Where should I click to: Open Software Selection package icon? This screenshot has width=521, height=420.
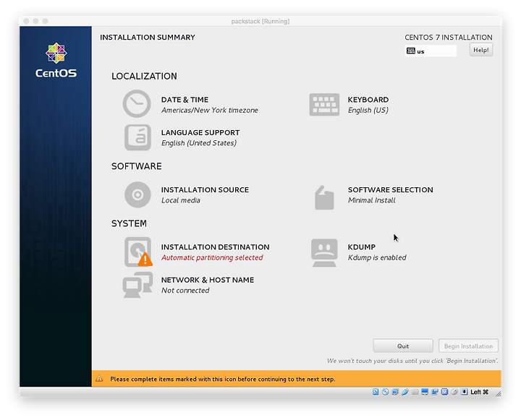(x=324, y=197)
